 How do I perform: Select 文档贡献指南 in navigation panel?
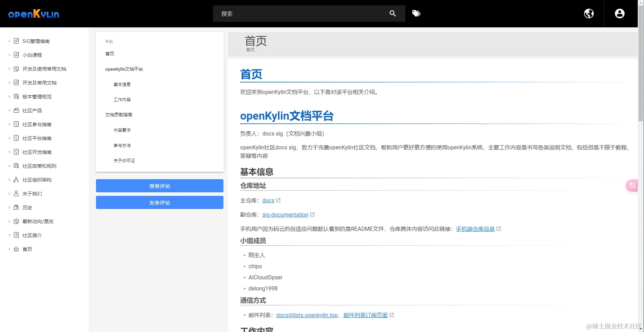coord(118,115)
